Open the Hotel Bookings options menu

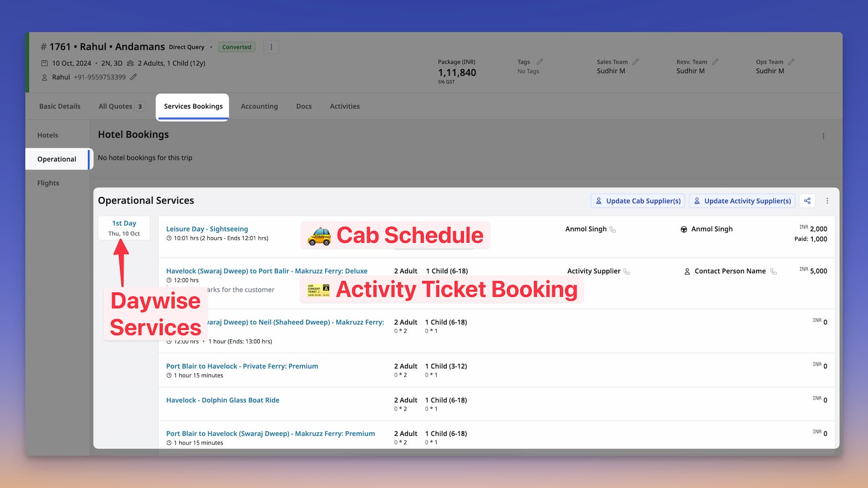pos(823,136)
